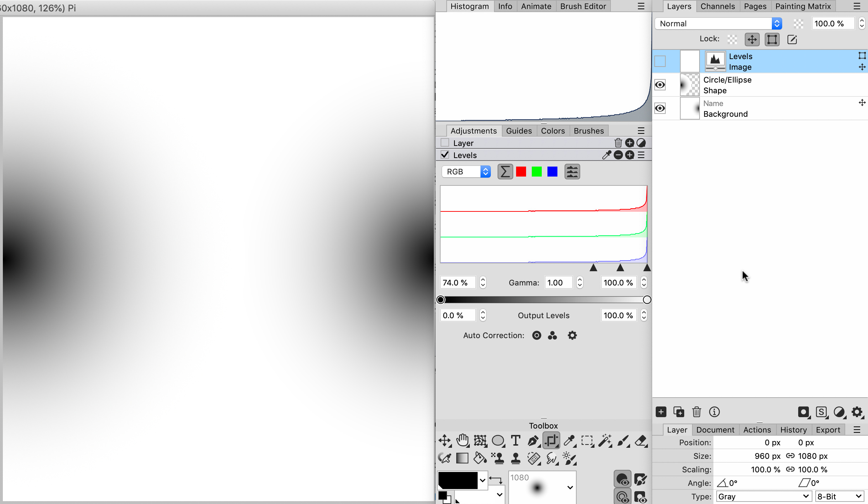Delete the layer adjustment with trash icon
Viewport: 868px width, 504px height.
618,143
